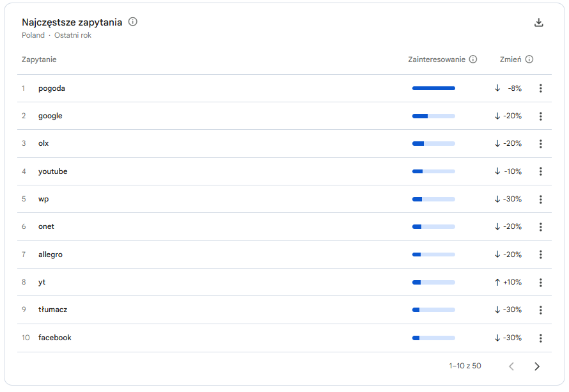Go to previous page of queries
Screen dimensions: 569x392
(511, 366)
